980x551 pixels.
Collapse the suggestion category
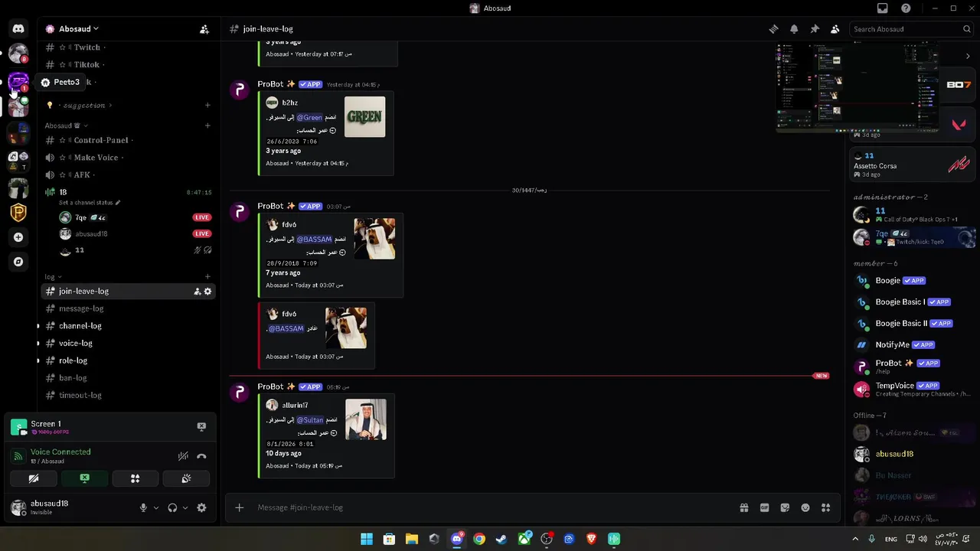coord(84,106)
